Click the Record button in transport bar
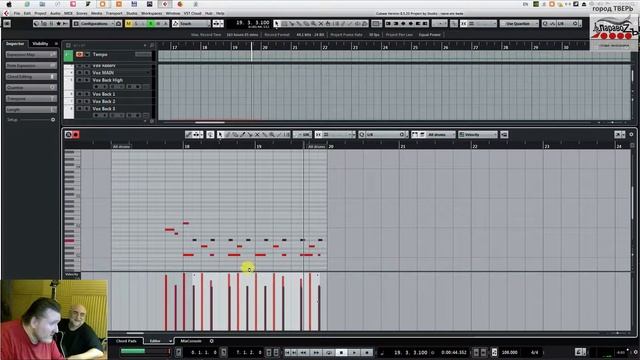Screen dimensions: 640x360 pos(367,352)
